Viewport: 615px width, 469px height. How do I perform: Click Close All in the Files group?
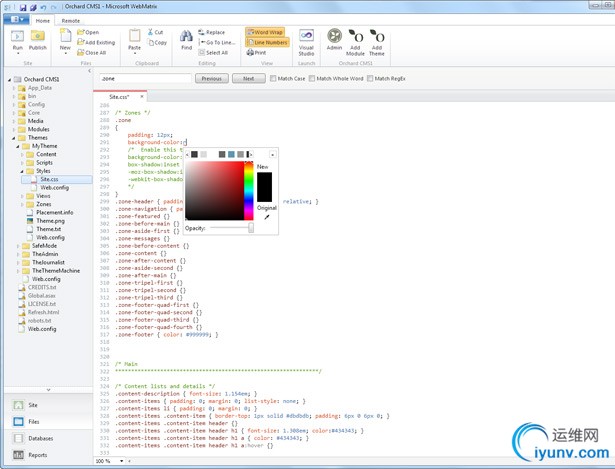point(91,53)
